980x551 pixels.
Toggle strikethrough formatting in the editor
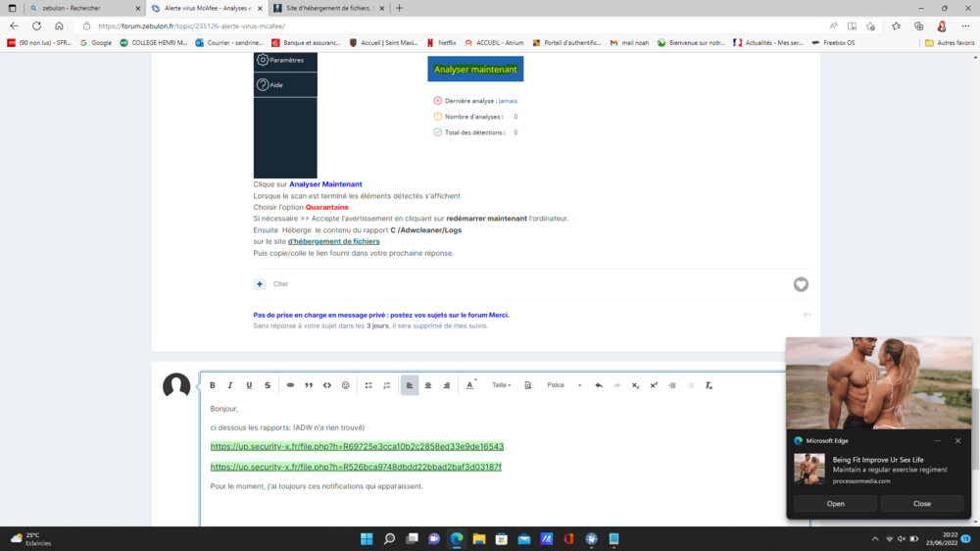[x=268, y=385]
